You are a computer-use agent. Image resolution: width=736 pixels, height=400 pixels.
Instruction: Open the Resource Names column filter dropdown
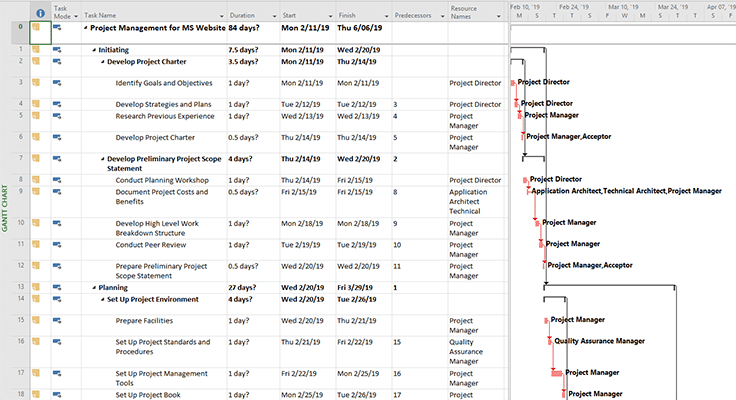(498, 16)
